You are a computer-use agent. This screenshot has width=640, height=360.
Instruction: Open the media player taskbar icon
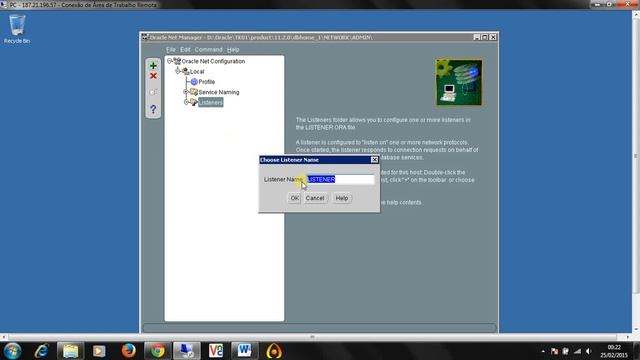tap(99, 351)
